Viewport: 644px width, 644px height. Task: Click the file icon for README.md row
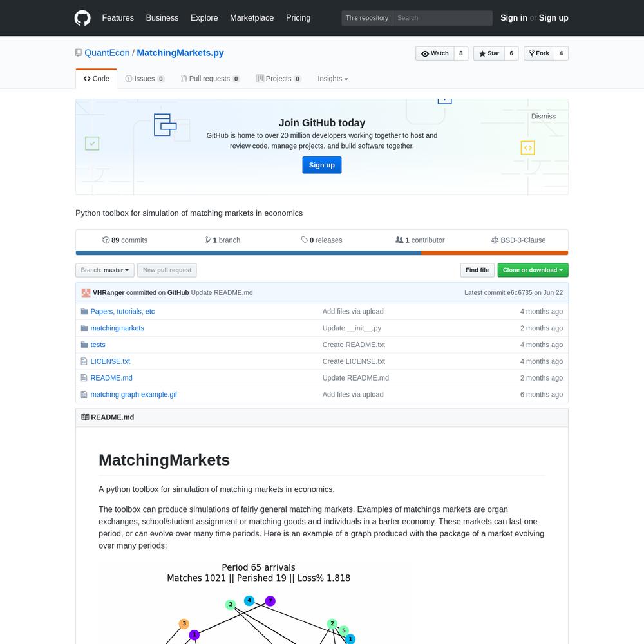[84, 378]
